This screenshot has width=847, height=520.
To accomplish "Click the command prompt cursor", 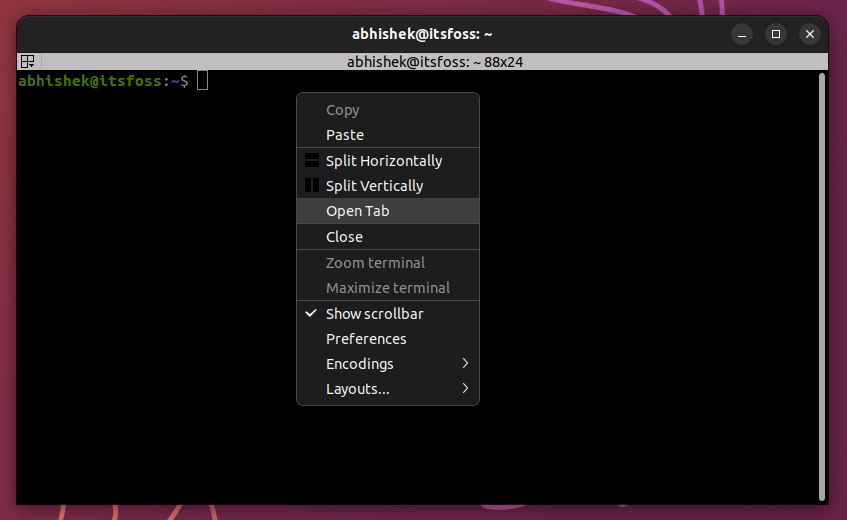I will 203,81.
